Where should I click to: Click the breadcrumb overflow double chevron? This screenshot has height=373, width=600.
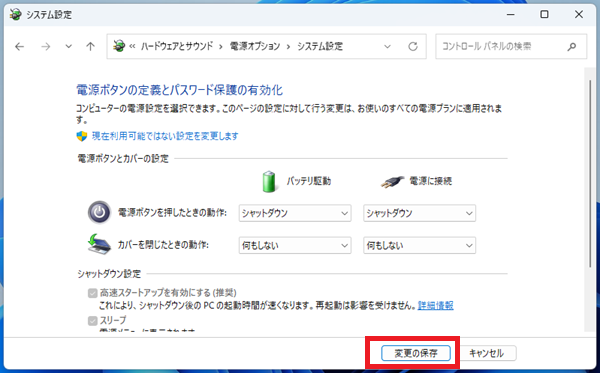pos(132,46)
